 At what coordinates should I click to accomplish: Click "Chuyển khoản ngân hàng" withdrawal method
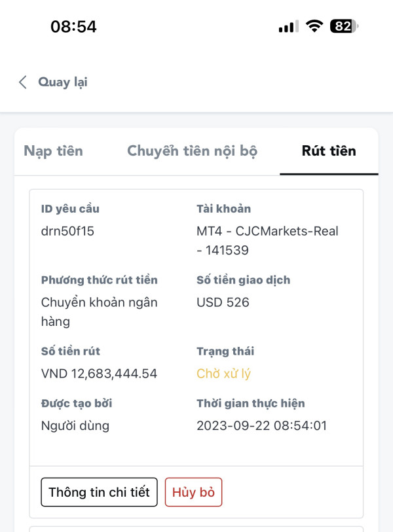click(x=99, y=311)
